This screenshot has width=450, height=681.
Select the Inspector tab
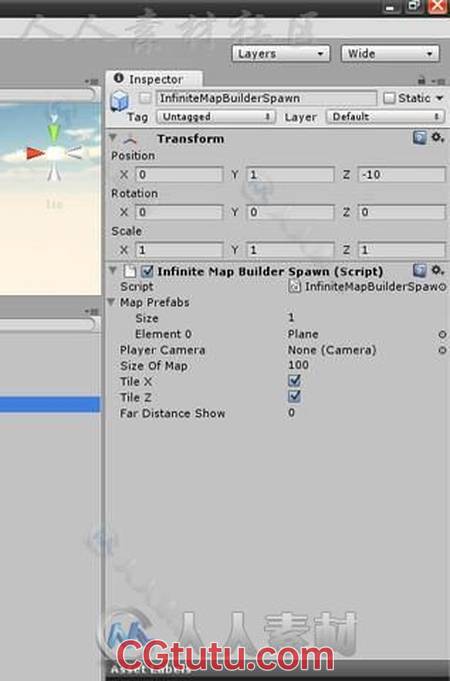(154, 79)
